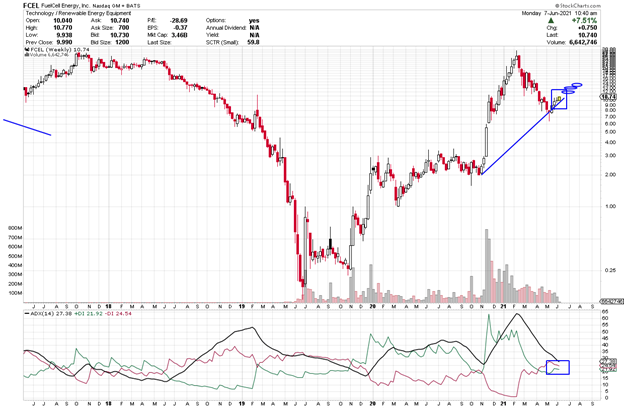Click the Volume legend entry below FCEL (Weekly)
624x408 pixels.
(x=47, y=55)
